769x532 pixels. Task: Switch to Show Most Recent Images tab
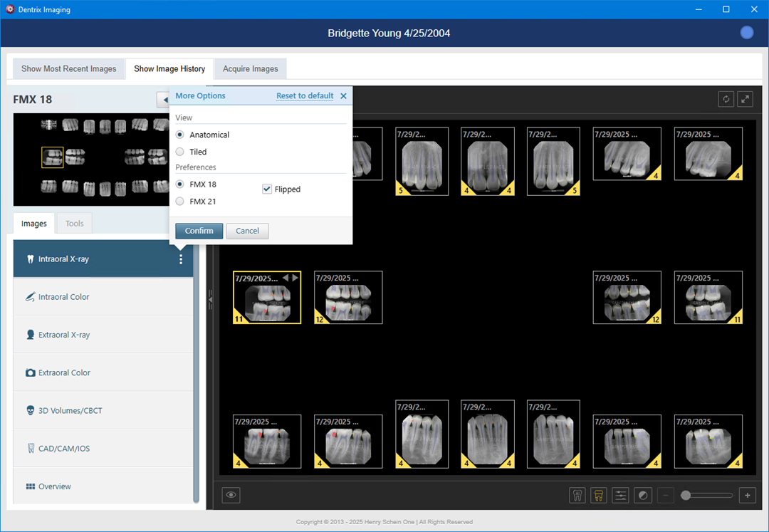pyautogui.click(x=68, y=68)
